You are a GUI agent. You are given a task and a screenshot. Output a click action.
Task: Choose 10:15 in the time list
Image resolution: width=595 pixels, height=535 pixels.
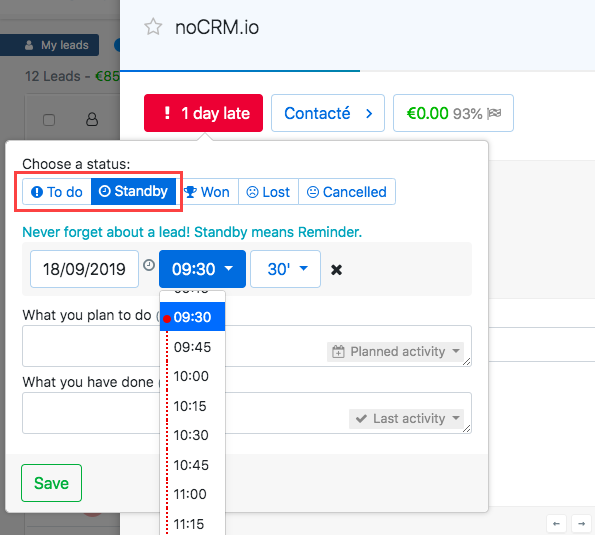(192, 406)
